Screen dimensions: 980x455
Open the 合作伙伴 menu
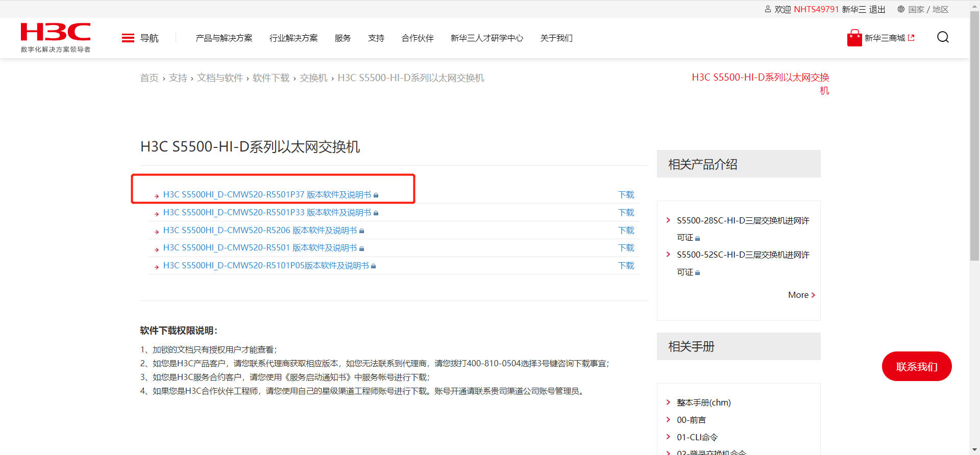coord(418,38)
